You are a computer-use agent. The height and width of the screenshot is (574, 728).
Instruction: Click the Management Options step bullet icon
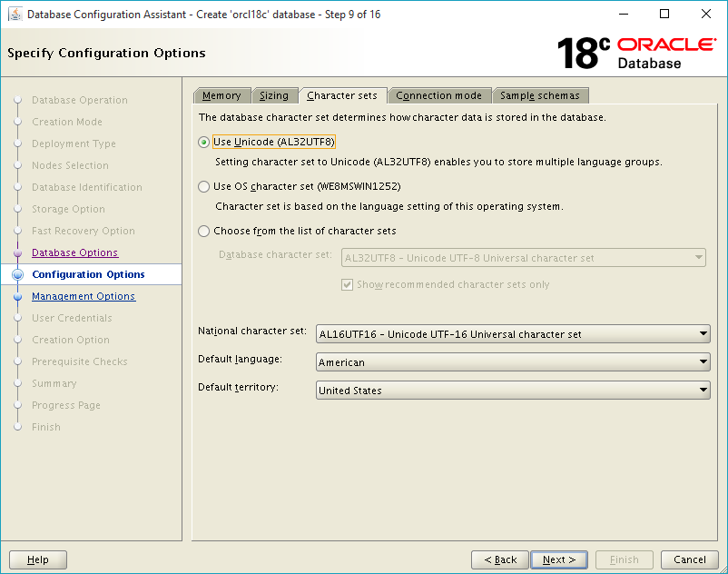point(17,297)
